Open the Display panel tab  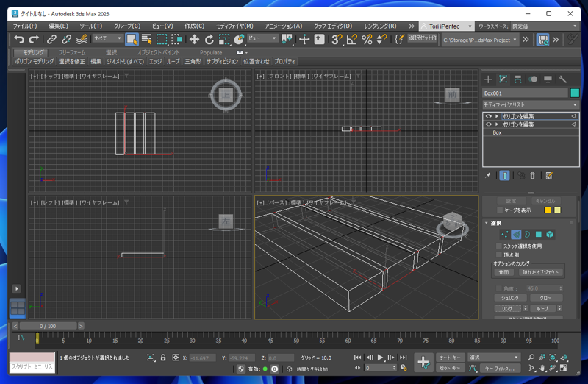[548, 79]
